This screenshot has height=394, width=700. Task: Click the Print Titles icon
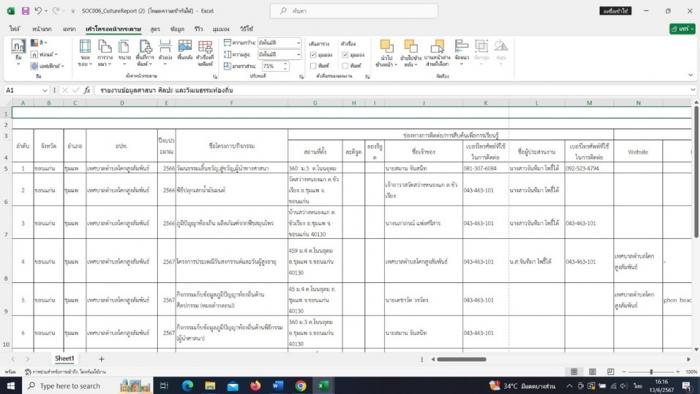tap(205, 53)
